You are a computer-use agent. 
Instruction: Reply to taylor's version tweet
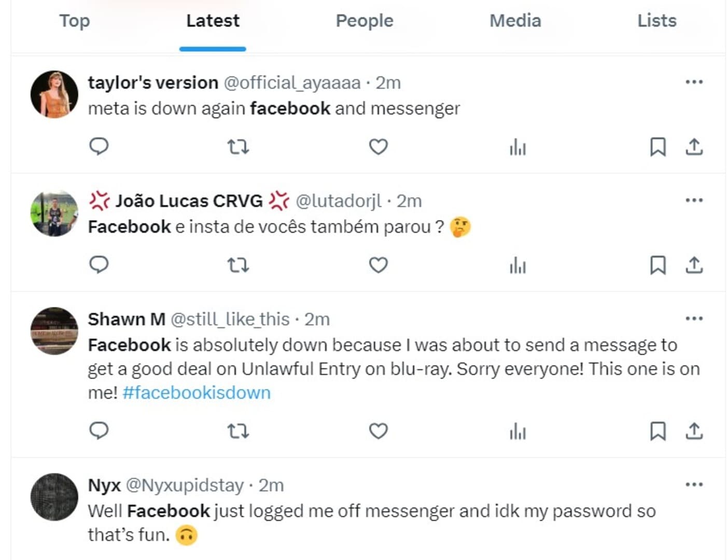[x=99, y=147]
